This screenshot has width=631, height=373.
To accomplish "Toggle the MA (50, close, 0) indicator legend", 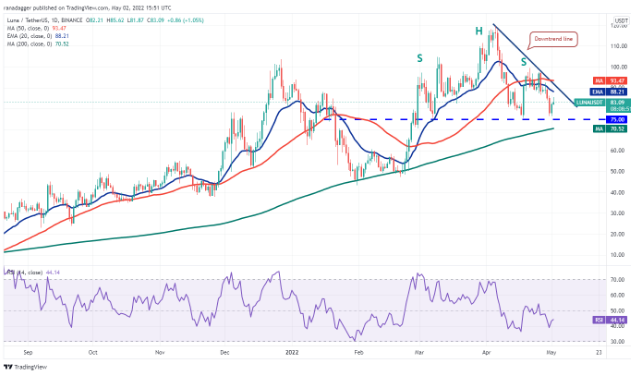I will tap(37, 28).
